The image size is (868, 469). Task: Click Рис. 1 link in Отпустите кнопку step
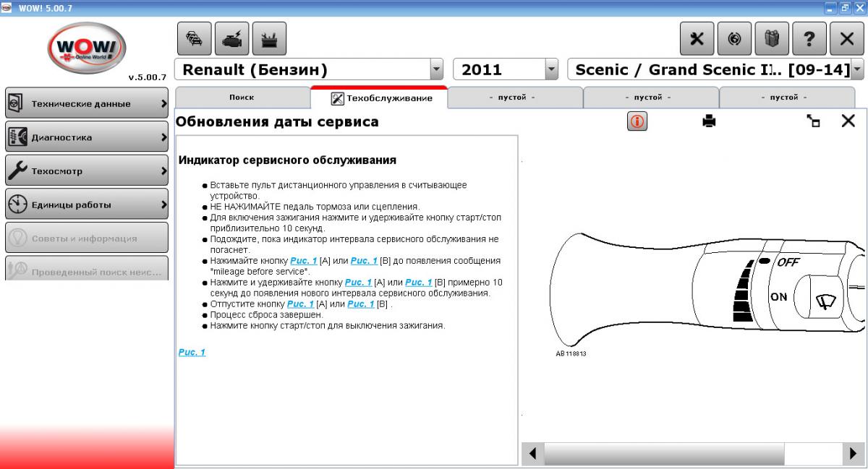301,304
